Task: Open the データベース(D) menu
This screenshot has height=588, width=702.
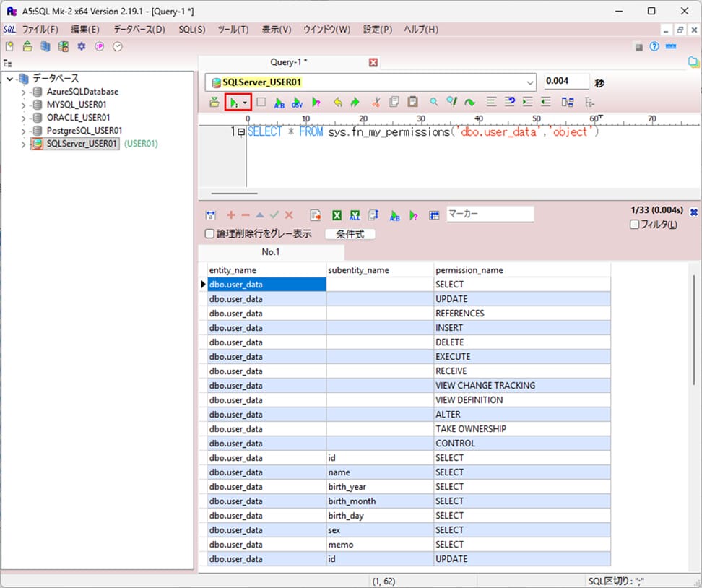Action: [x=139, y=30]
